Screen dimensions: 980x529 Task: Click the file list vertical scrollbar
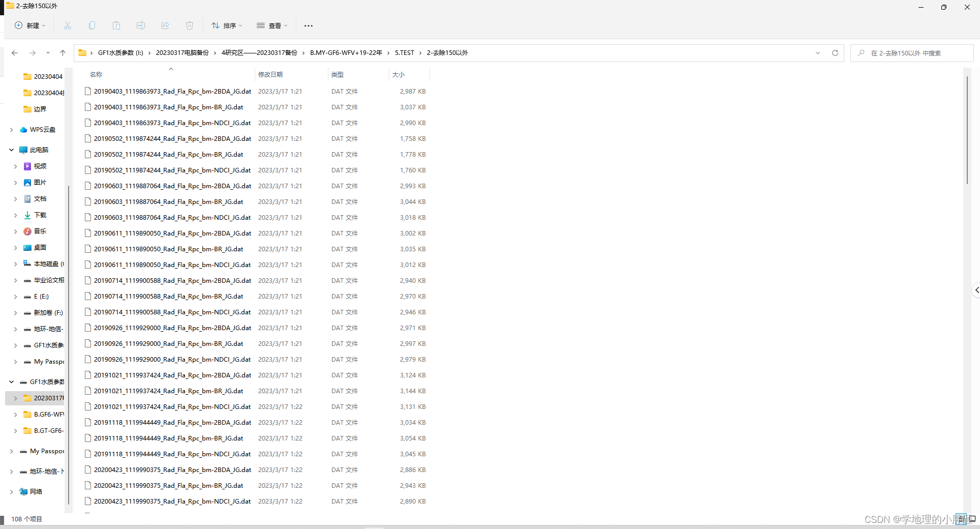tap(967, 130)
